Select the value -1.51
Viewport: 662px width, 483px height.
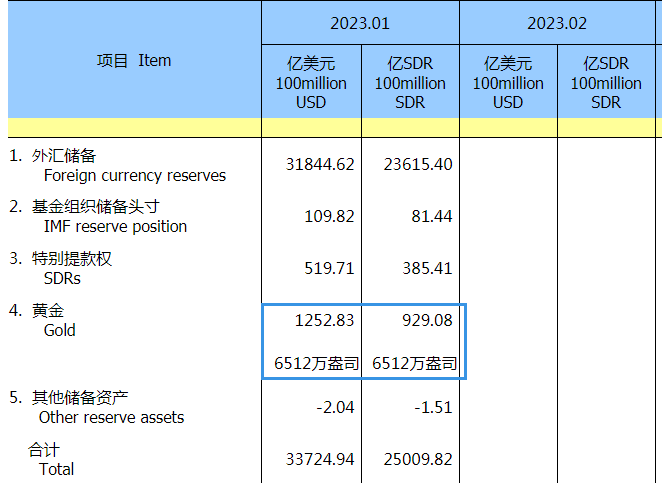(x=433, y=407)
